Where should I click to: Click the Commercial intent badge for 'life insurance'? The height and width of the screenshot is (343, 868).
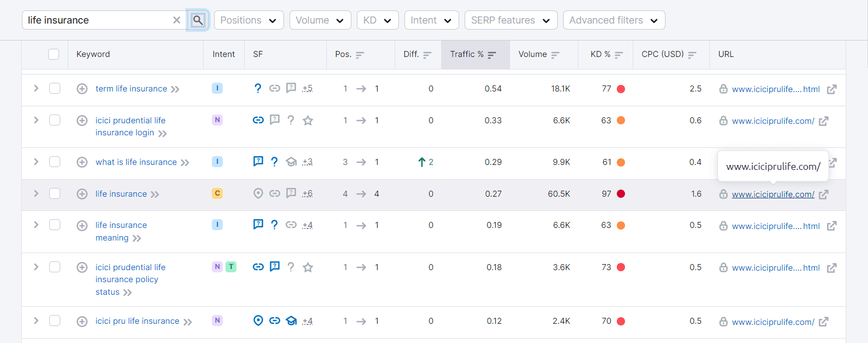[x=217, y=193]
